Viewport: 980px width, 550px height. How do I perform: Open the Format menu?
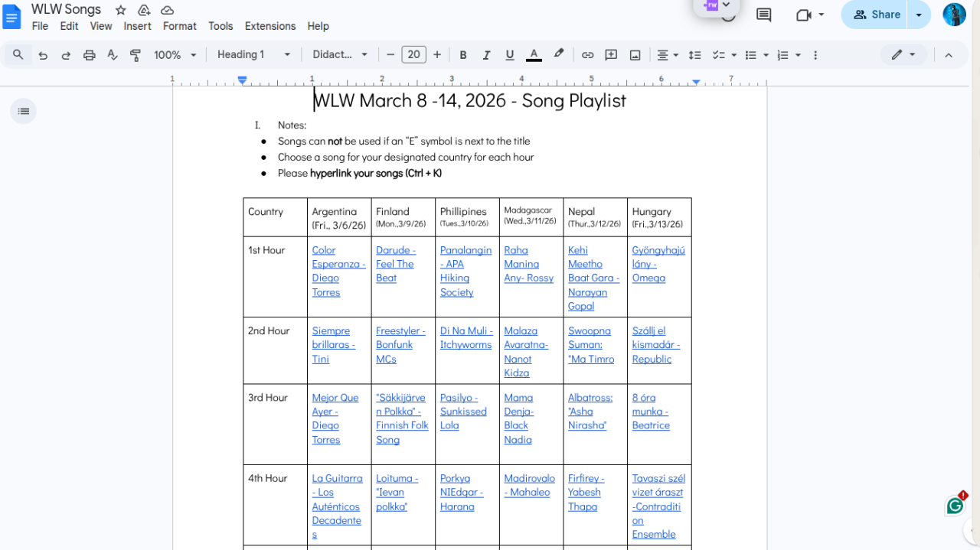point(180,26)
